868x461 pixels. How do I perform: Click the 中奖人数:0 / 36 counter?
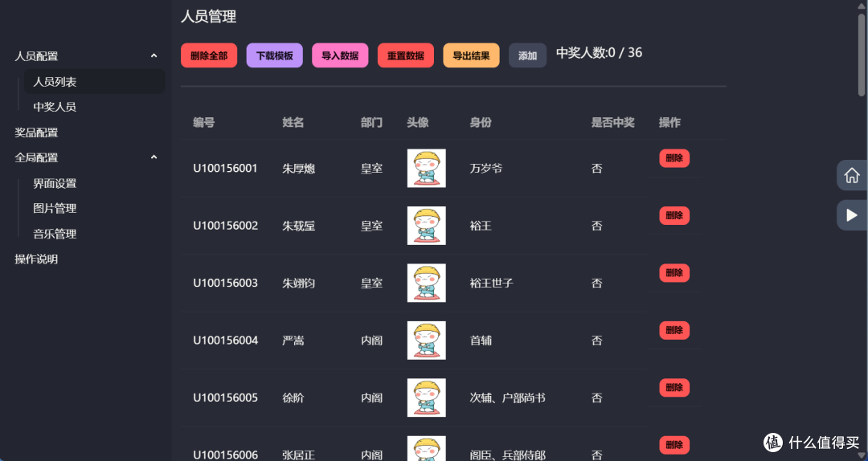pyautogui.click(x=599, y=52)
